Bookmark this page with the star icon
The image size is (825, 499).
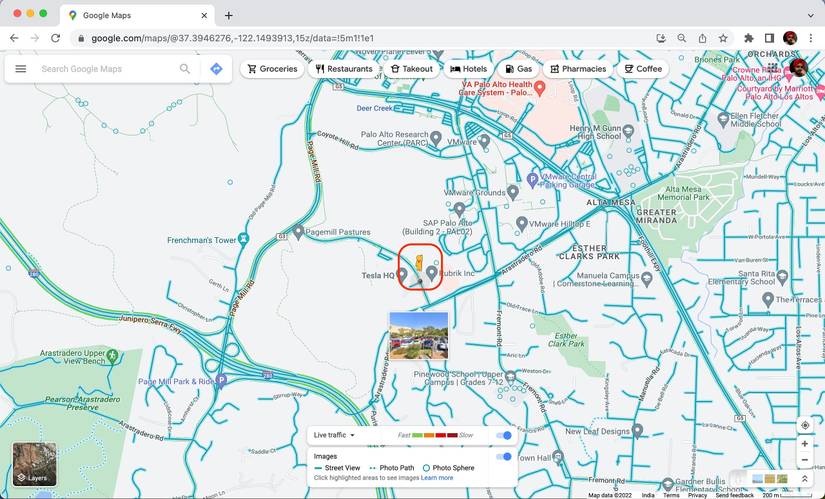click(x=723, y=38)
